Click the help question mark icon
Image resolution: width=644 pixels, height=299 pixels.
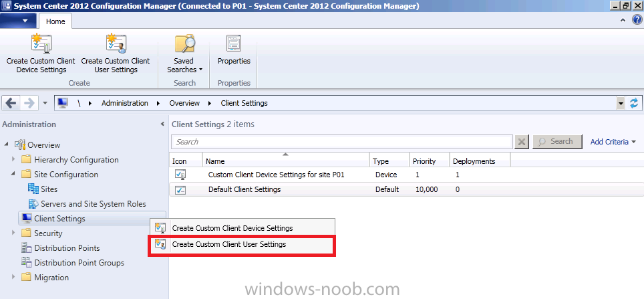pyautogui.click(x=636, y=21)
